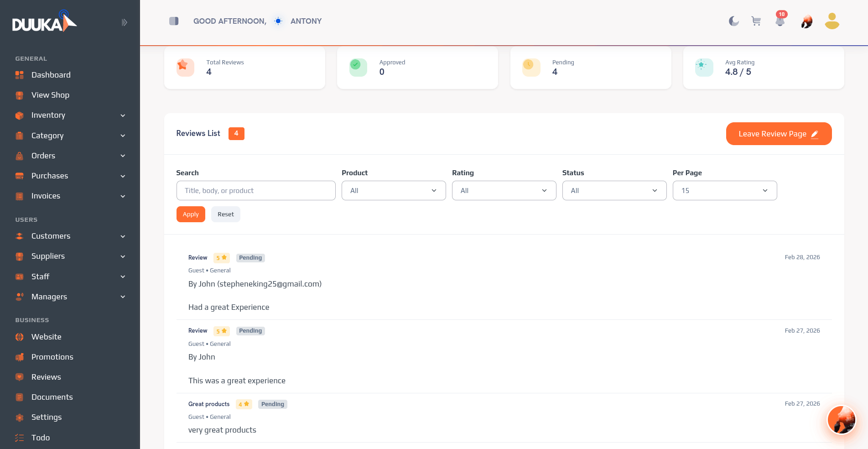
Task: Click the Approved stat card
Action: click(x=417, y=68)
